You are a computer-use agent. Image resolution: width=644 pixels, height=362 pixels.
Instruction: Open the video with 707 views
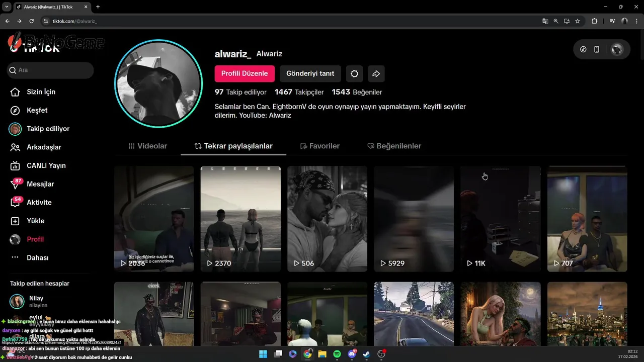(587, 219)
